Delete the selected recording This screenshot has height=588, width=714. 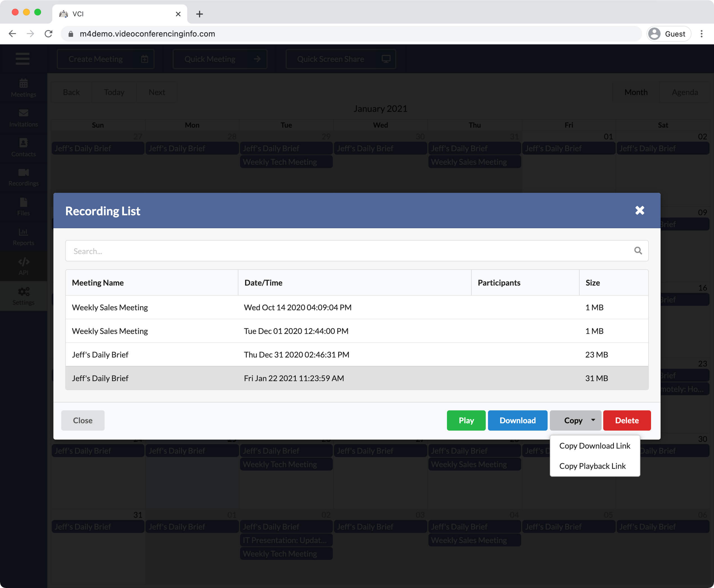click(627, 420)
